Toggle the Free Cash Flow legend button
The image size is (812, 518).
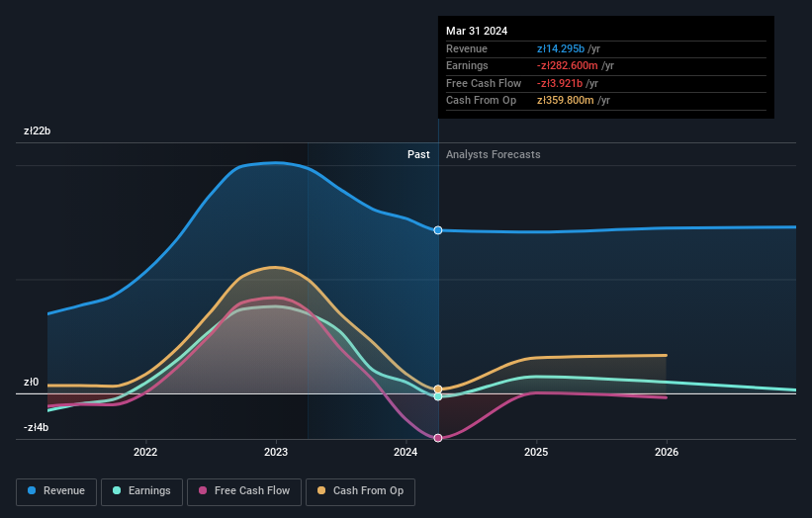click(x=244, y=491)
